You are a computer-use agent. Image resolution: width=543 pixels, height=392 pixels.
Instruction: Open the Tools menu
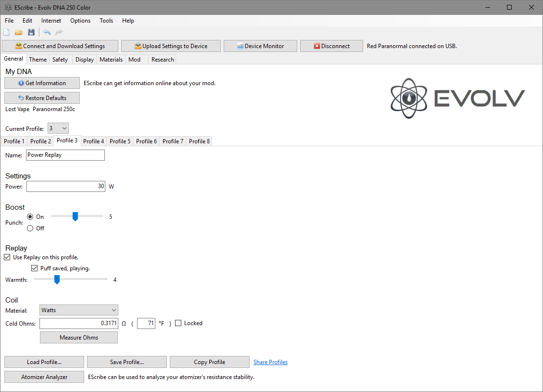(x=106, y=21)
